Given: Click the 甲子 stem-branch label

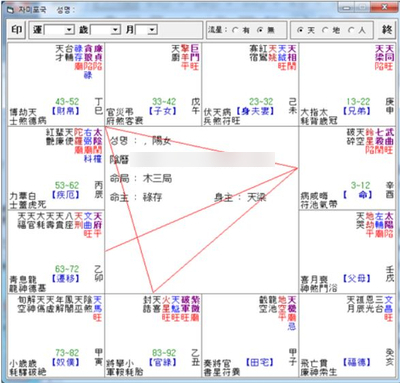Looking at the screenshot, I should [x=293, y=357].
